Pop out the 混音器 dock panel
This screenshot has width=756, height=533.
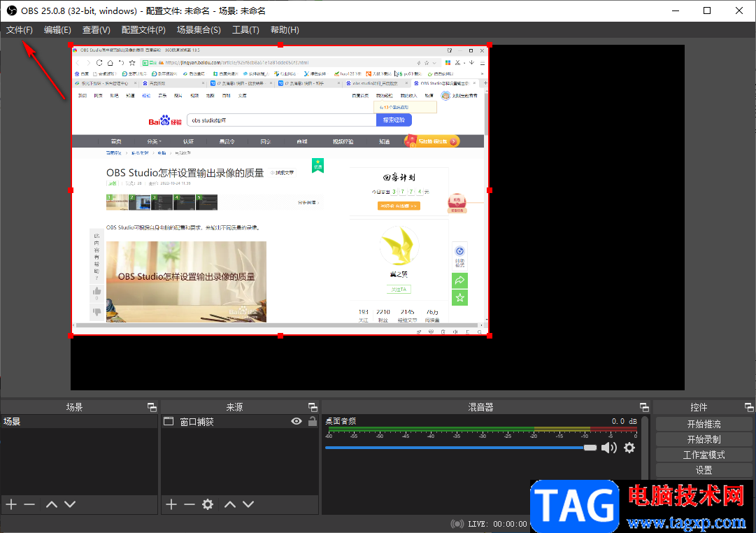click(644, 407)
